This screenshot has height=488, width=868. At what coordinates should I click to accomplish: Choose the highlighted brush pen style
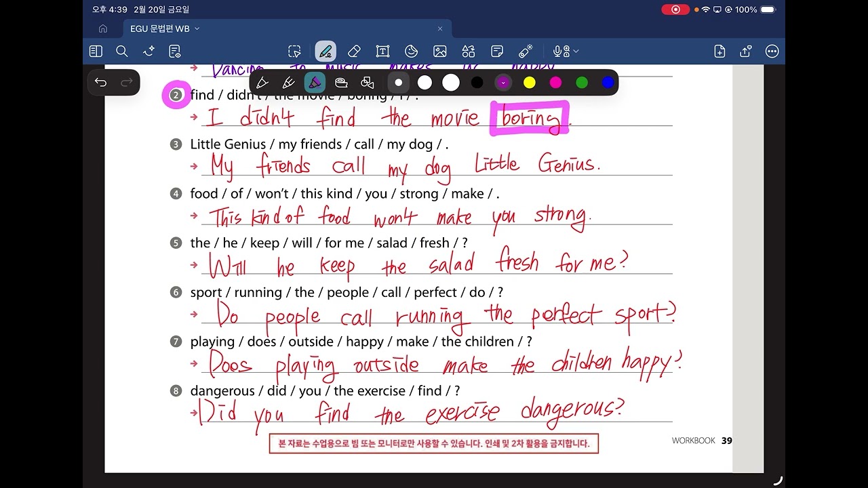coord(315,83)
